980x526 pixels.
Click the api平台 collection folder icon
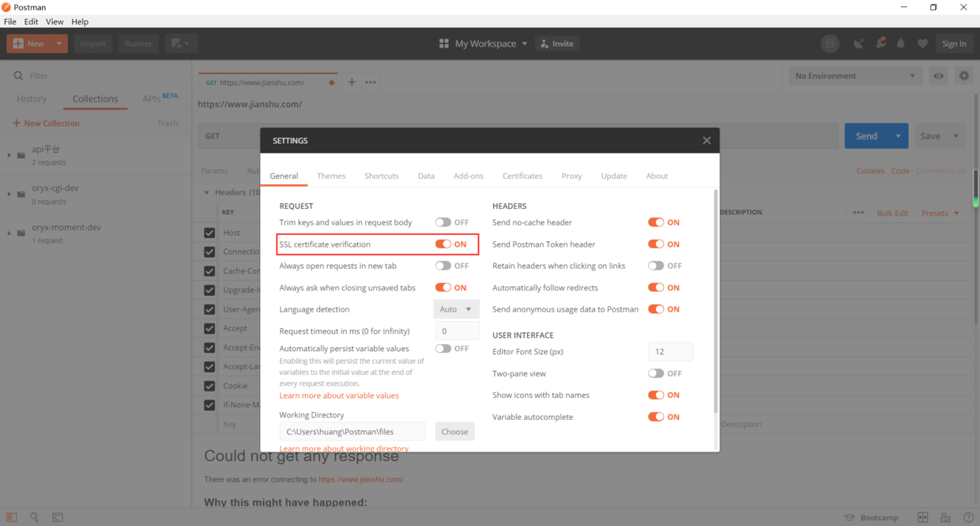coord(21,155)
